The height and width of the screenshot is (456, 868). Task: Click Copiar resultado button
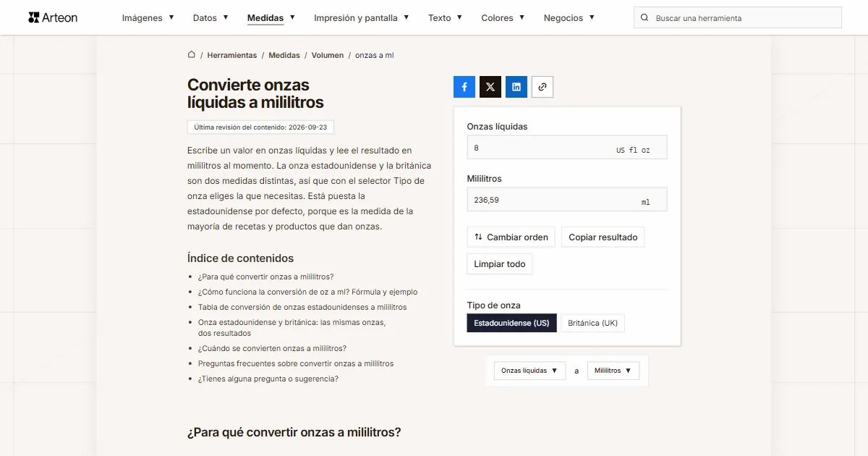coord(603,237)
